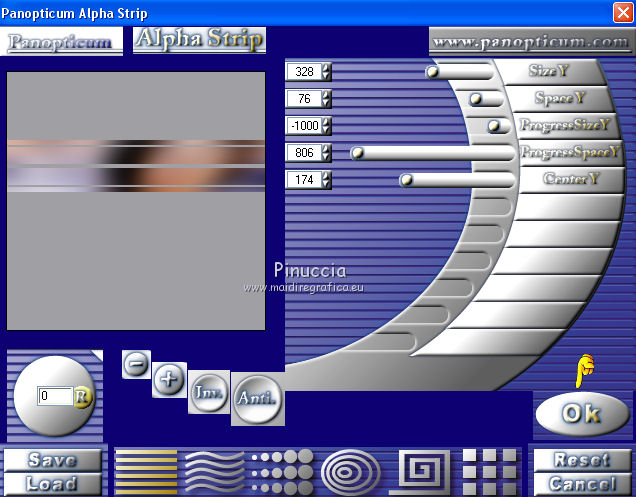The image size is (636, 497).
Task: Click the effect preview image
Action: (x=136, y=201)
